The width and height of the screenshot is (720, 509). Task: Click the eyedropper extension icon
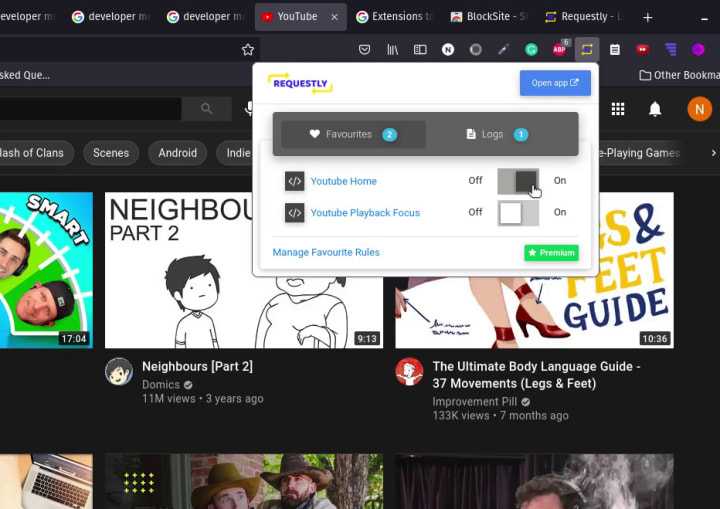[503, 49]
